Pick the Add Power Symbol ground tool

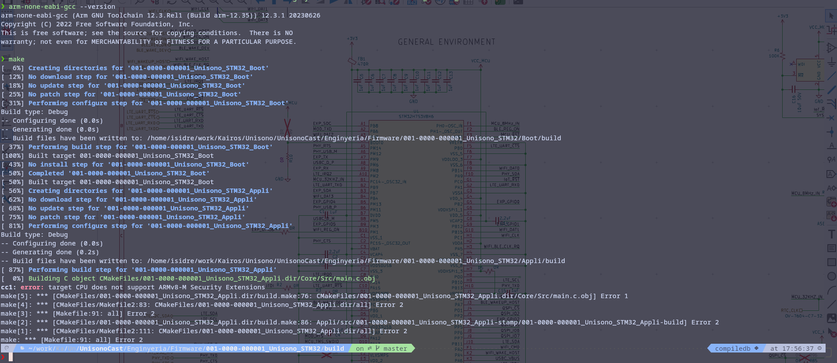(x=832, y=62)
